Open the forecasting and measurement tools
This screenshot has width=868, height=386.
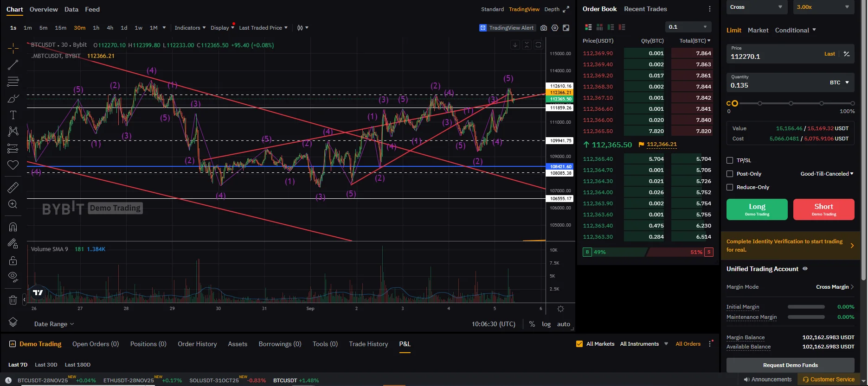coord(13,148)
